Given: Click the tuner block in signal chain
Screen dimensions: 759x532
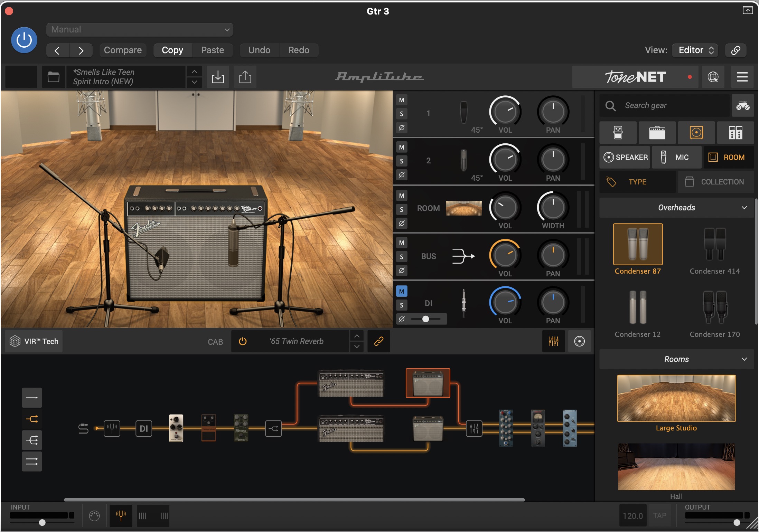Looking at the screenshot, I should [x=112, y=428].
